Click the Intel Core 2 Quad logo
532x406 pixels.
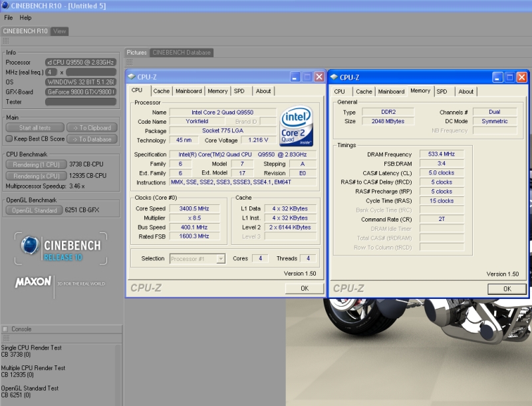(x=297, y=126)
